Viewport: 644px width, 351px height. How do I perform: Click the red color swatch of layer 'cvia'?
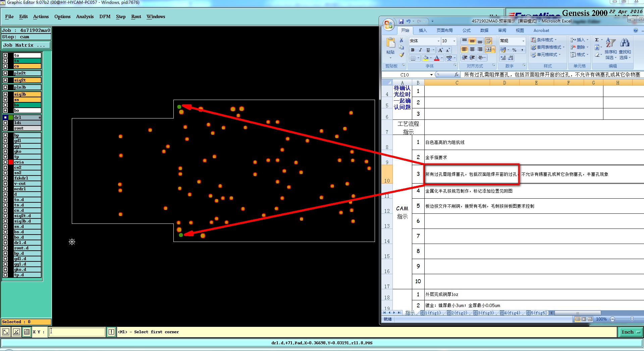tap(11, 162)
